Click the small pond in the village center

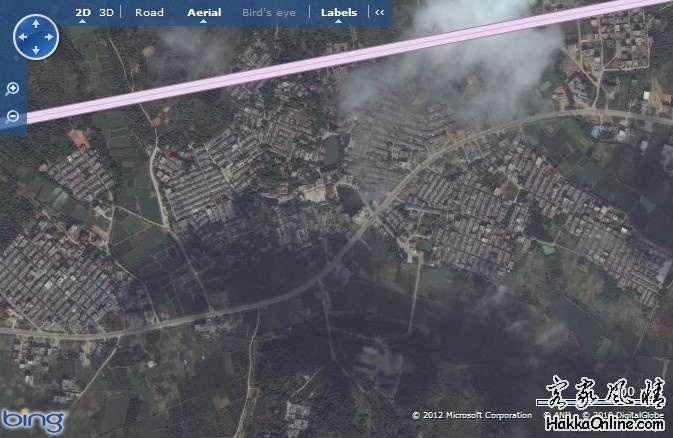[x=351, y=200]
